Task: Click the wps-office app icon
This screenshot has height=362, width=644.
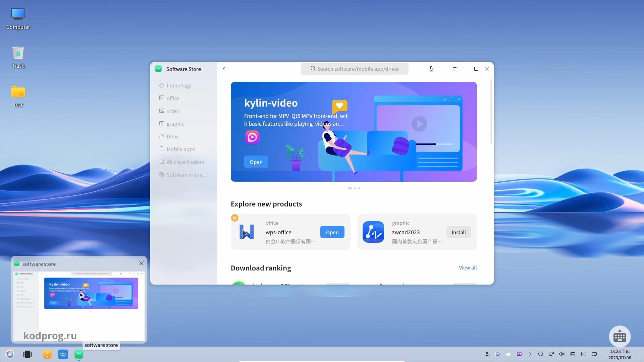Action: coord(247,232)
